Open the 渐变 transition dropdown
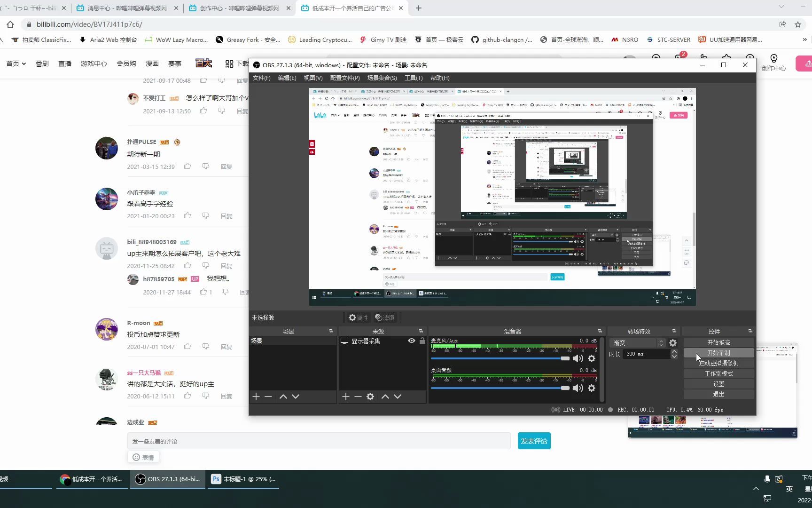812x508 pixels. click(637, 343)
